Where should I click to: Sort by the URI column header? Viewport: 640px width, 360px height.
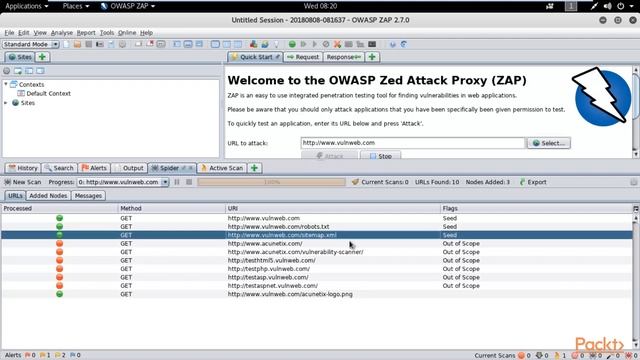click(x=333, y=208)
